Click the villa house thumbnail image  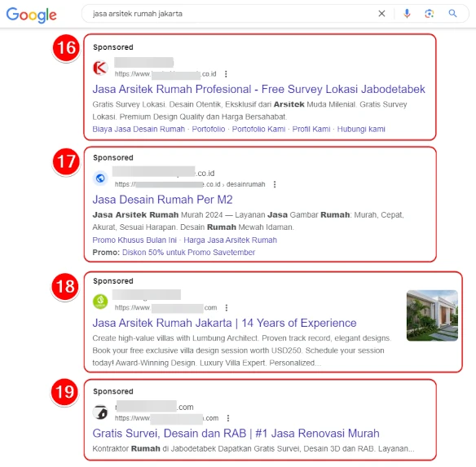click(432, 315)
